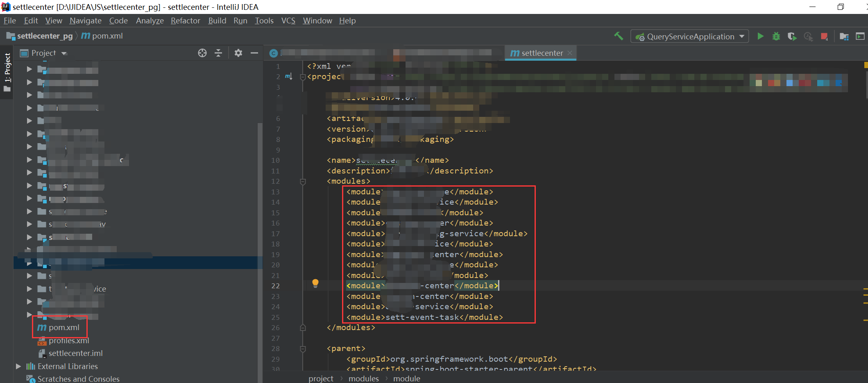Open the VCS menu
The width and height of the screenshot is (868, 383).
(288, 20)
